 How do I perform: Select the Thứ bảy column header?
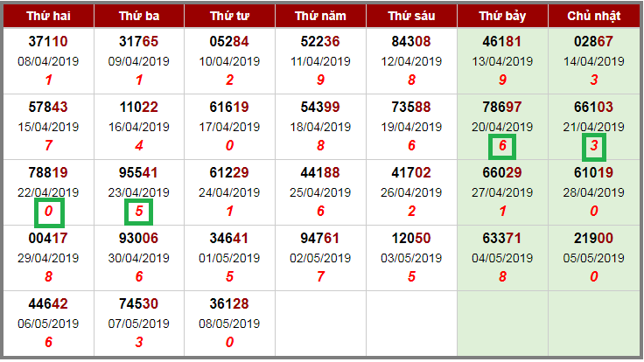tap(502, 16)
